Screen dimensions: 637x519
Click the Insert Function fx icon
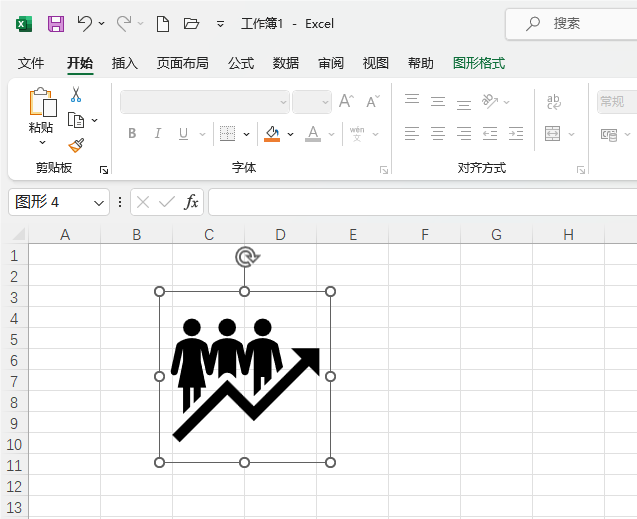pyautogui.click(x=191, y=202)
